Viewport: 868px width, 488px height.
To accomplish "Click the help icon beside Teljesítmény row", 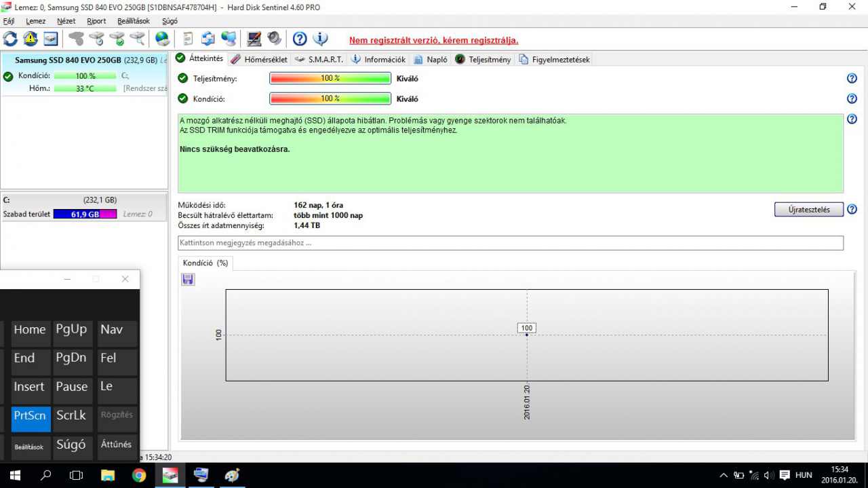I will click(852, 79).
